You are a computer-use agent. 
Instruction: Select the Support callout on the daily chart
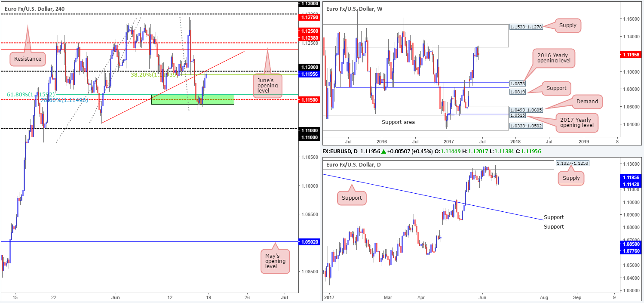pyautogui.click(x=352, y=198)
